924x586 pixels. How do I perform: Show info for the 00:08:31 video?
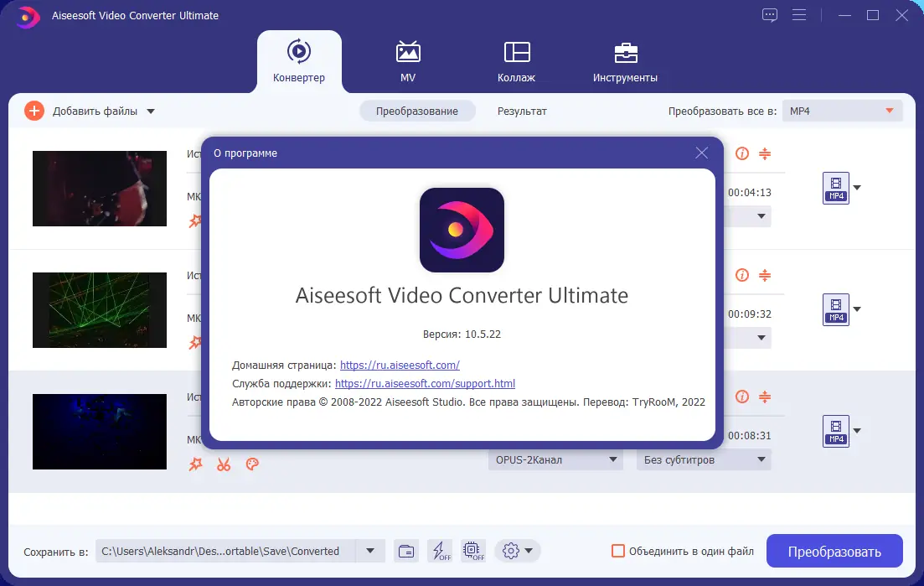[x=742, y=397]
